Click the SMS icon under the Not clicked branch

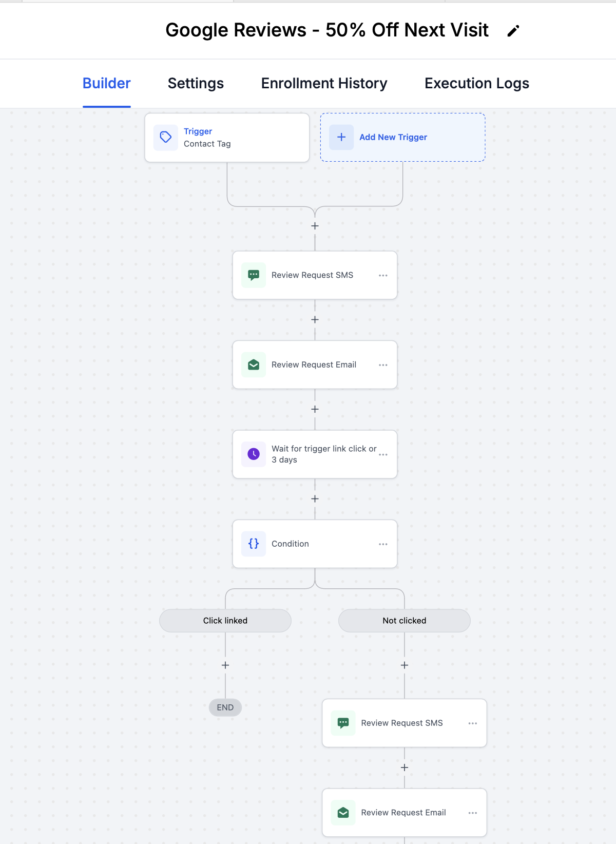pyautogui.click(x=343, y=723)
